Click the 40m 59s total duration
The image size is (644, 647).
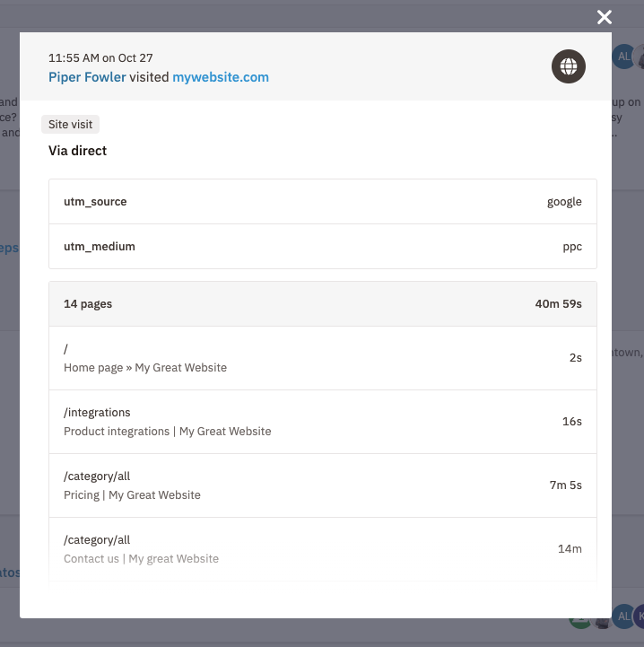pyautogui.click(x=558, y=303)
